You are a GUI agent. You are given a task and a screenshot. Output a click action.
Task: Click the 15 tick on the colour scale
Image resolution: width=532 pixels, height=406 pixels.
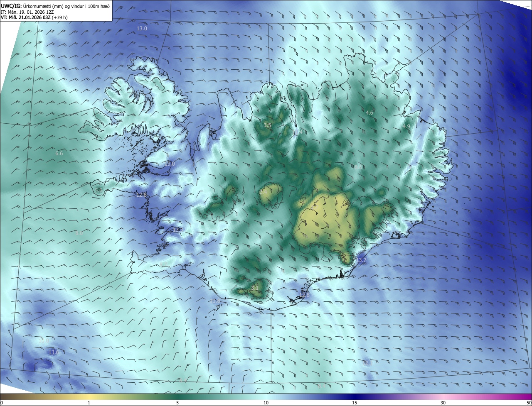[355, 403]
